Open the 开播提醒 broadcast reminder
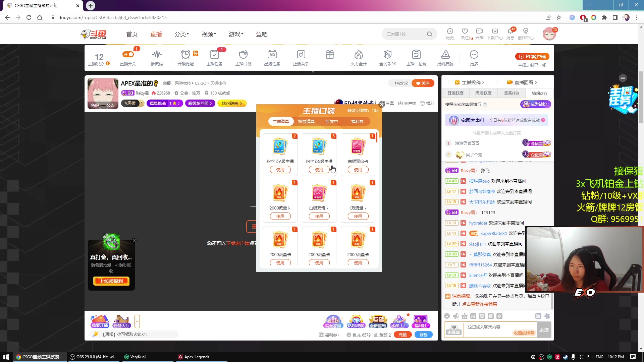The height and width of the screenshot is (362, 644). [186, 57]
